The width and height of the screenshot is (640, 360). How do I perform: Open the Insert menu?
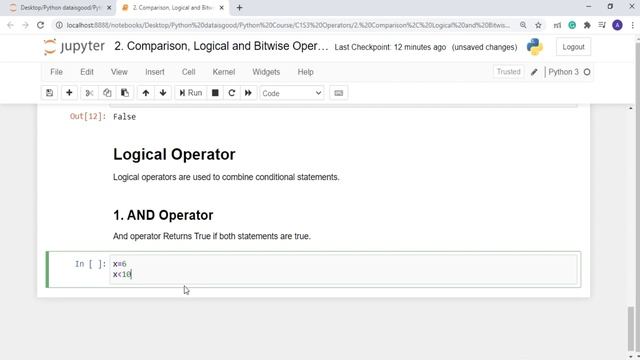click(155, 72)
